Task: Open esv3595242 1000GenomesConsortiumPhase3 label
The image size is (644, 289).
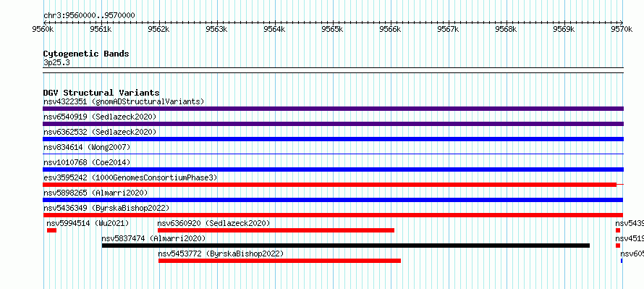Action: point(130,177)
